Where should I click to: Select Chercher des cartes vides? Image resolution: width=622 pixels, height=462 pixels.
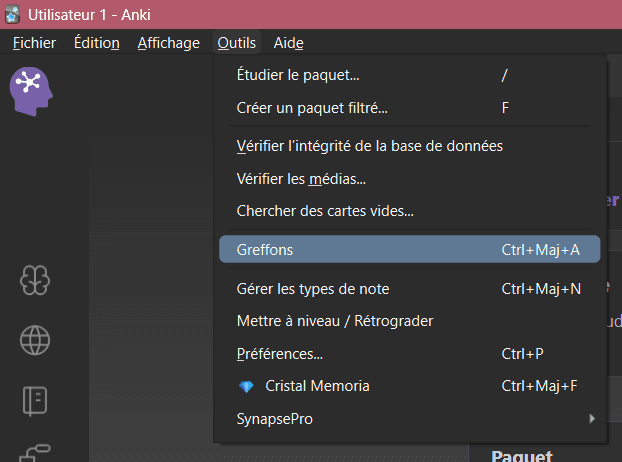[x=410, y=211]
